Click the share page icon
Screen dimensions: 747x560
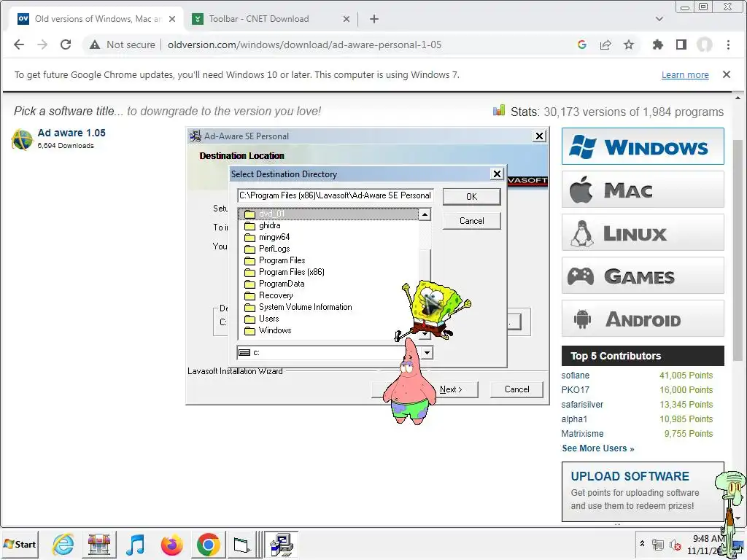(x=605, y=44)
